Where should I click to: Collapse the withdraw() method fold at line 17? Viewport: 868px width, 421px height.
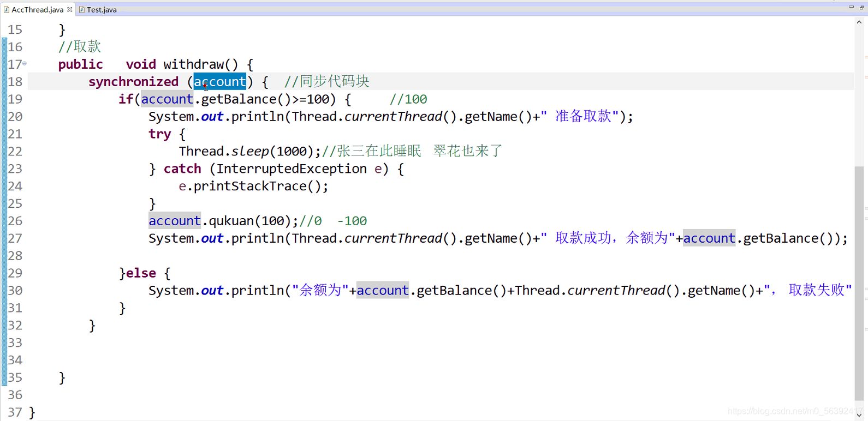pyautogui.click(x=25, y=64)
